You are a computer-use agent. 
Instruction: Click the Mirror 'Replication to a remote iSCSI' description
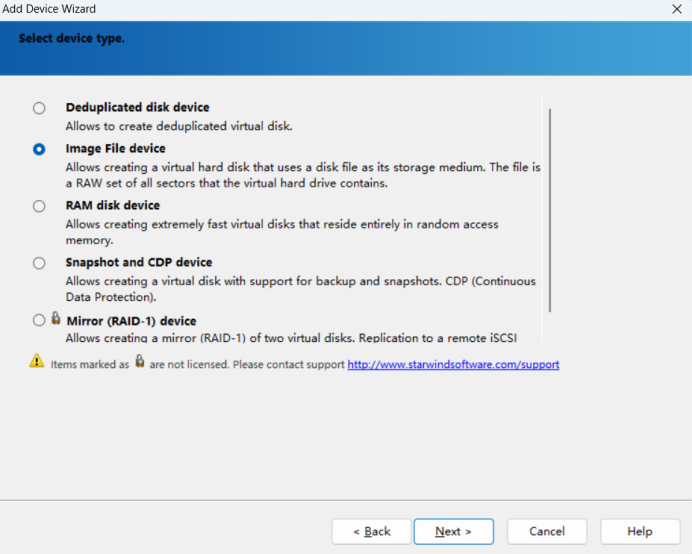click(291, 338)
